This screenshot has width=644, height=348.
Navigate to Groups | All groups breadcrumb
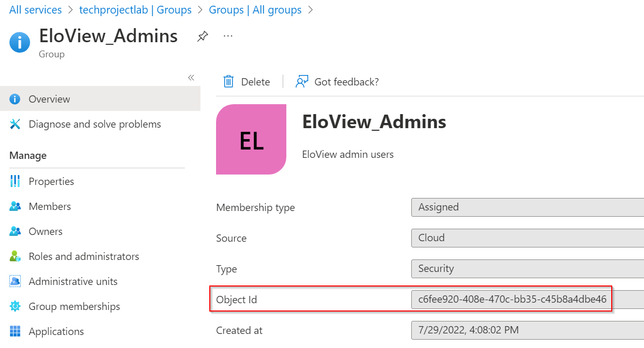(255, 10)
